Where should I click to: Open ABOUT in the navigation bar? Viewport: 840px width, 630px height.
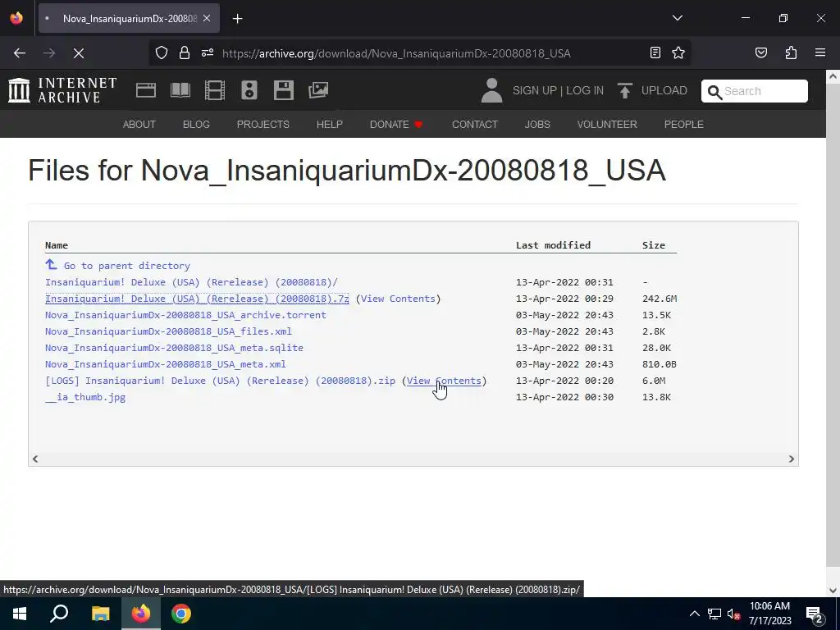coord(139,125)
